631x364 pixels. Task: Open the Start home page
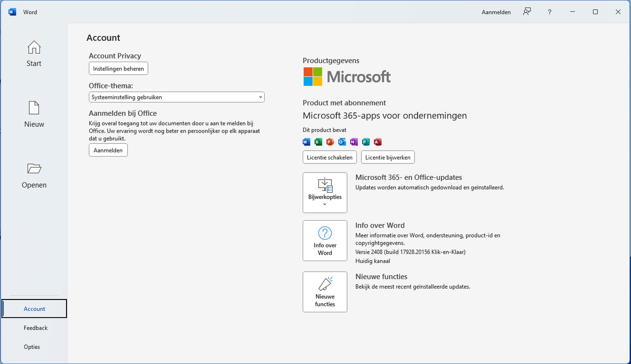pos(34,54)
